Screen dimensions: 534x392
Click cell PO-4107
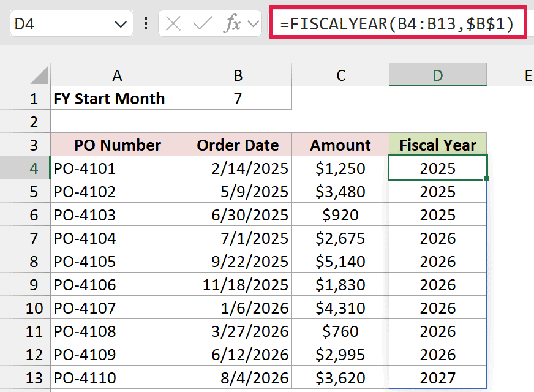117,307
